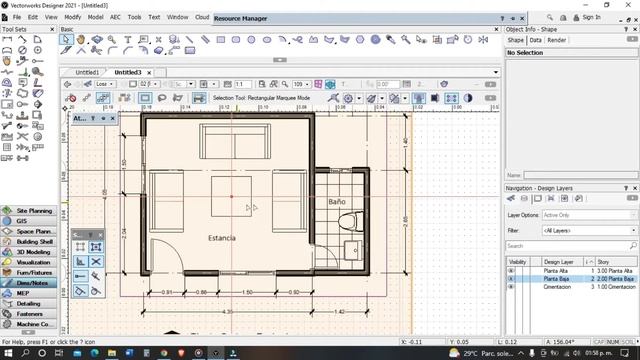Screen dimensions: 640x360
Task: Toggle snap to object in snapping palette
Action: (96, 247)
